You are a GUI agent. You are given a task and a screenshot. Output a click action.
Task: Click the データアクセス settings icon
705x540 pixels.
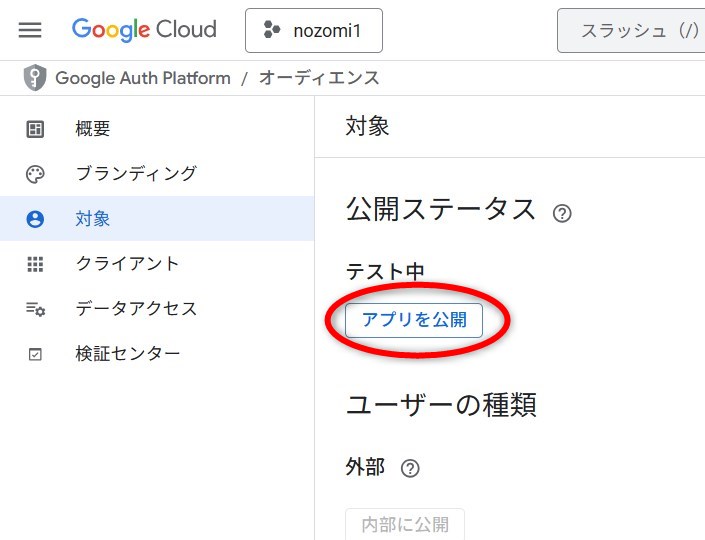(35, 309)
